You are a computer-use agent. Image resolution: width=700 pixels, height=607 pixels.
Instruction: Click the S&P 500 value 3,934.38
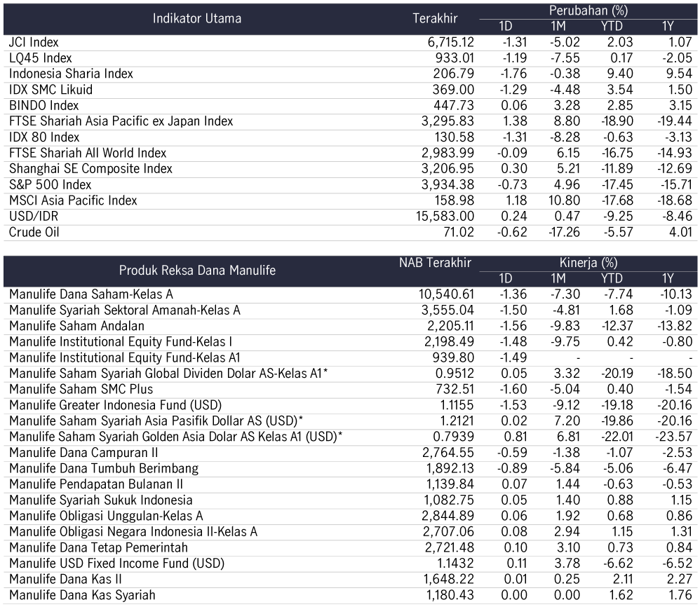point(447,184)
